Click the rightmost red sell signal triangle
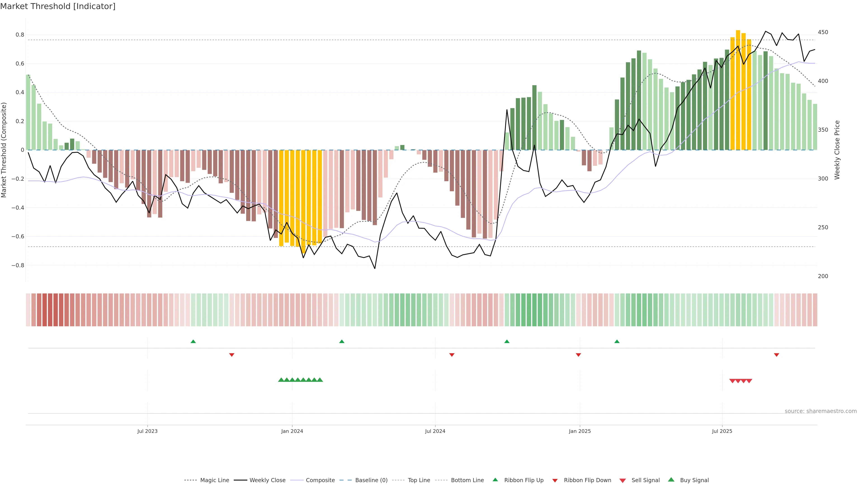The width and height of the screenshot is (868, 488). click(749, 381)
